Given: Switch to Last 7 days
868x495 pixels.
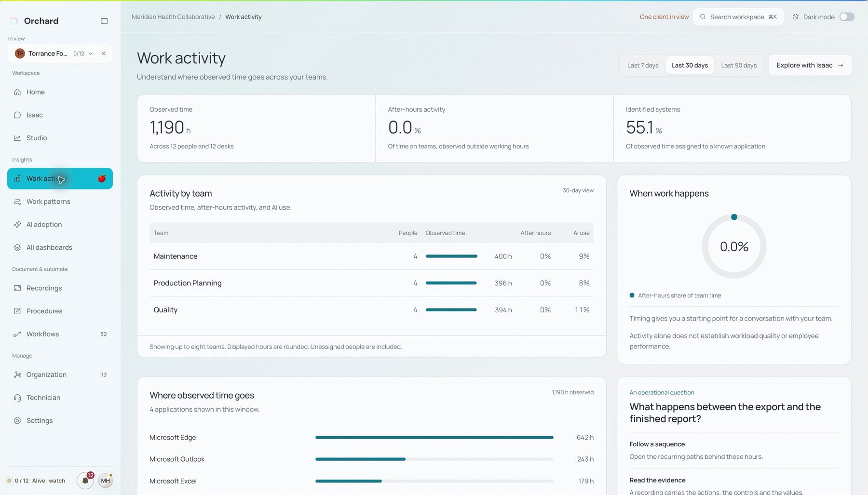Looking at the screenshot, I should click(x=643, y=66).
